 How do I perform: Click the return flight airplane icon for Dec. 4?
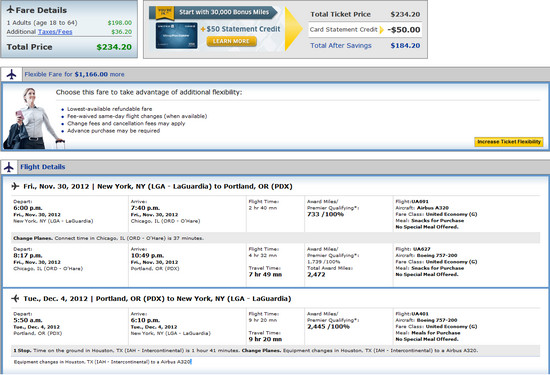[x=15, y=299]
